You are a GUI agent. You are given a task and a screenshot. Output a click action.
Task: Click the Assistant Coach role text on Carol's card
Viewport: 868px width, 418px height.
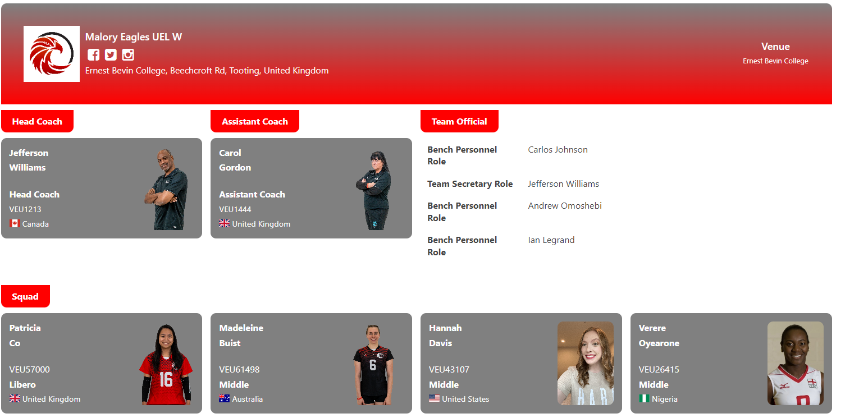click(x=252, y=194)
